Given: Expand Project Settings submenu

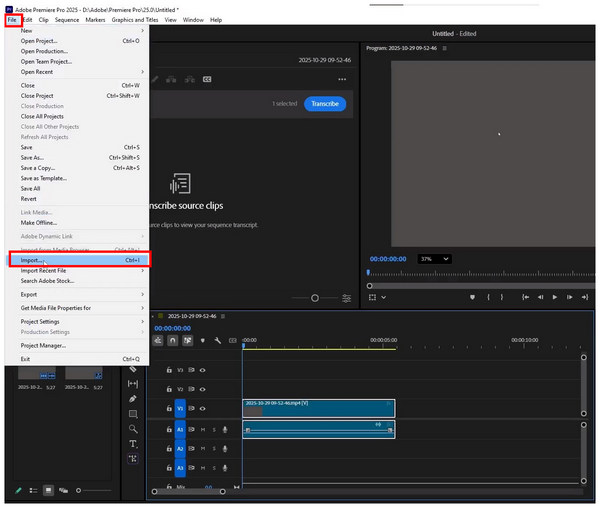Looking at the screenshot, I should click(x=143, y=322).
